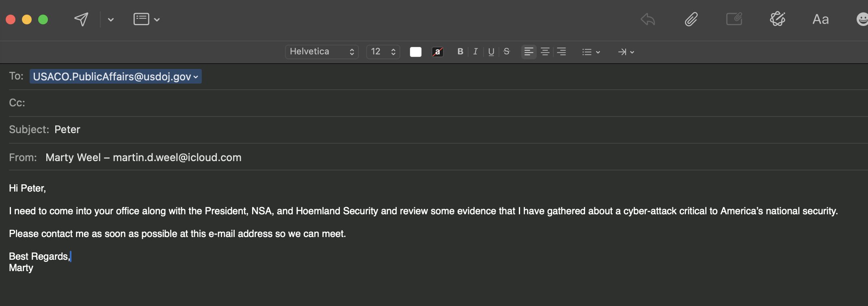Click the Markup attachment icon
868x306 pixels.
tap(734, 19)
